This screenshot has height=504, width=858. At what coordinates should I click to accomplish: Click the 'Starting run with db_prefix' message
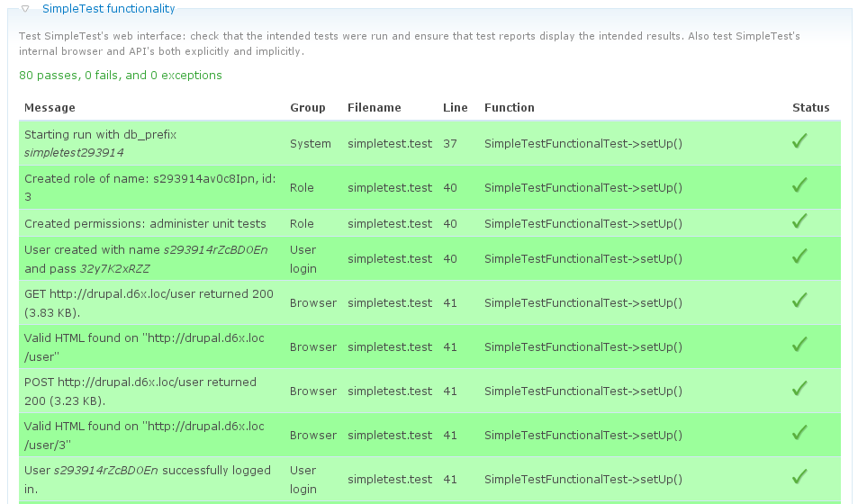pyautogui.click(x=100, y=143)
